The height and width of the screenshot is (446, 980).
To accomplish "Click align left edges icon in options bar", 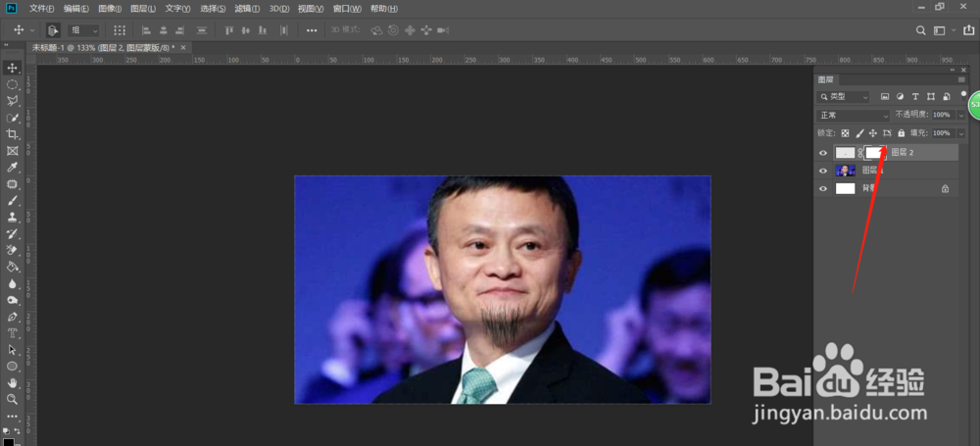I will 146,30.
